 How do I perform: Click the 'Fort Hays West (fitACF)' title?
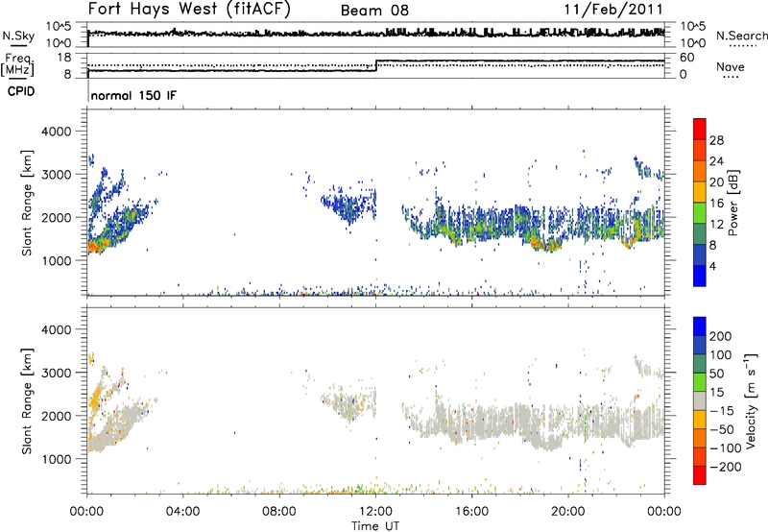[189, 10]
